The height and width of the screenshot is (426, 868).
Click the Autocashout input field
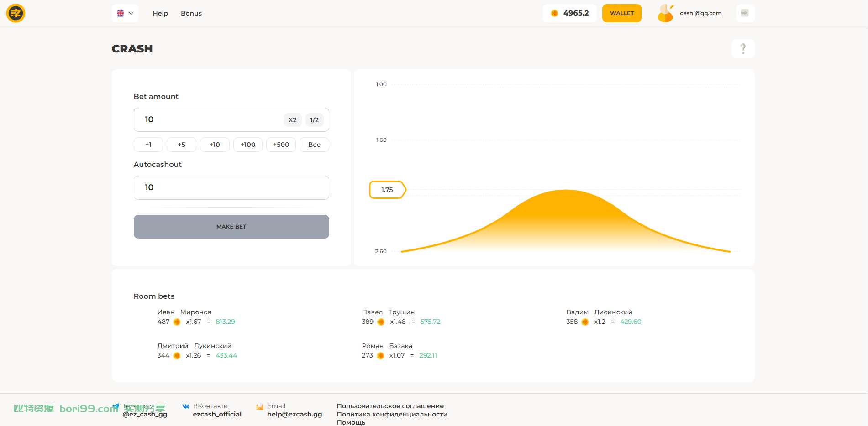(x=231, y=187)
